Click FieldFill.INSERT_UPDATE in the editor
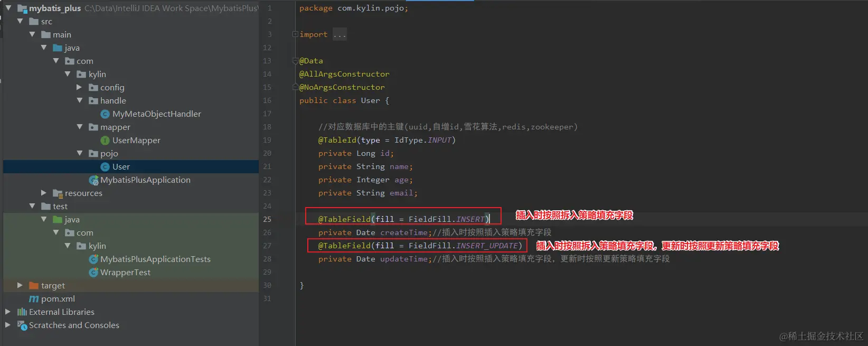Image resolution: width=868 pixels, height=346 pixels. tap(463, 246)
